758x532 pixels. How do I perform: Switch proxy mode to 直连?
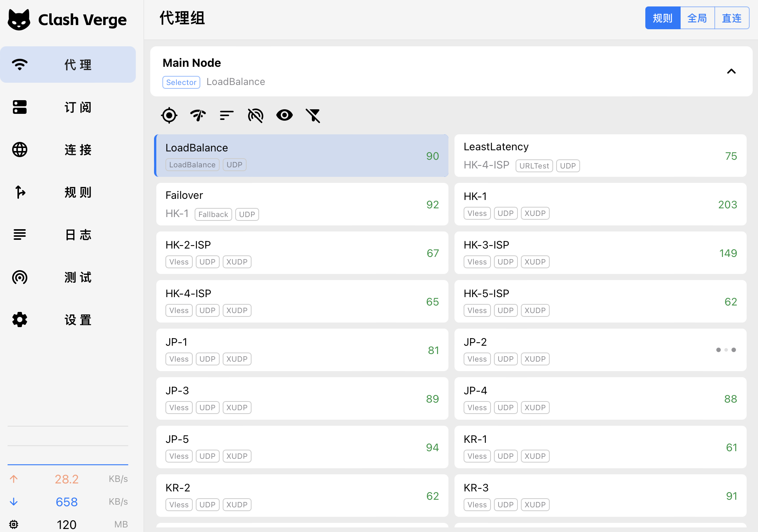[x=731, y=18]
